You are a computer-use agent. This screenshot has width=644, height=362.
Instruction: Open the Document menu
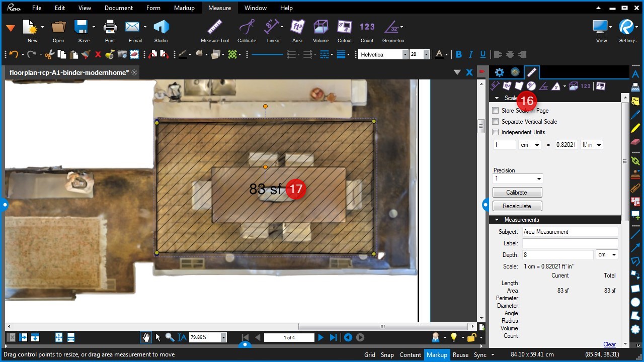click(119, 8)
